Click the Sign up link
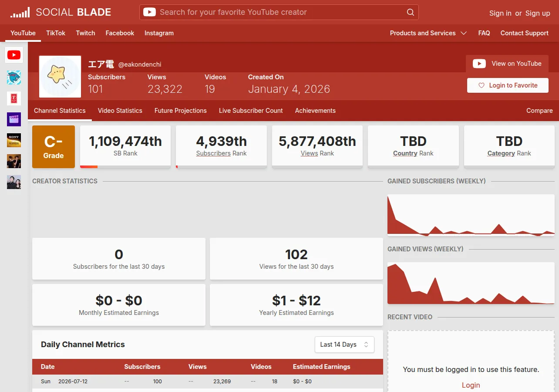 [538, 13]
